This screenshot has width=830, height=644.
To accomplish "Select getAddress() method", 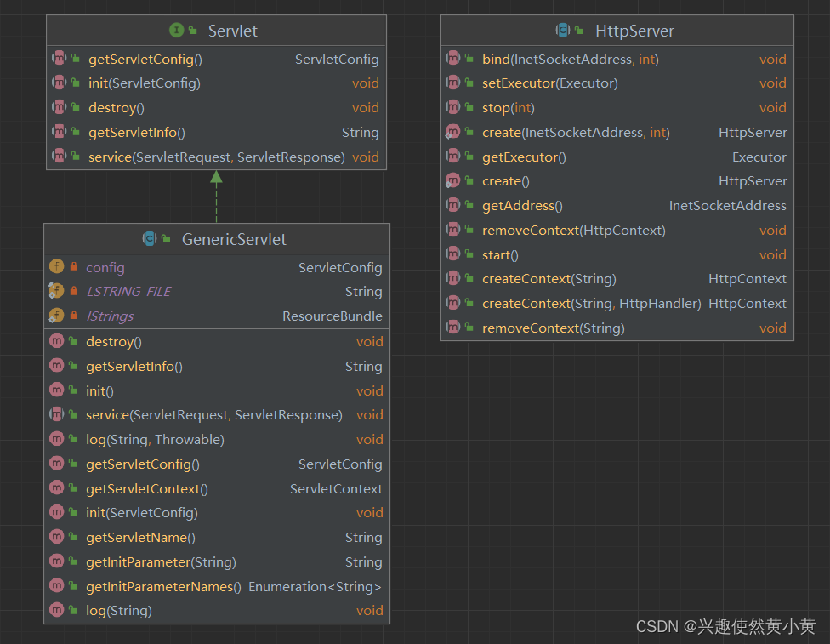I will (x=522, y=206).
